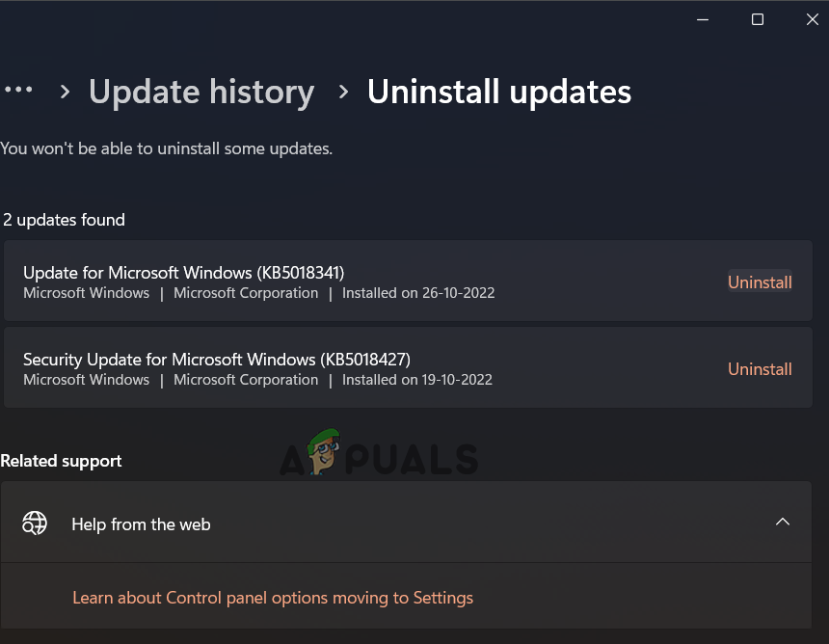Click the Help from the web label

pos(141,524)
